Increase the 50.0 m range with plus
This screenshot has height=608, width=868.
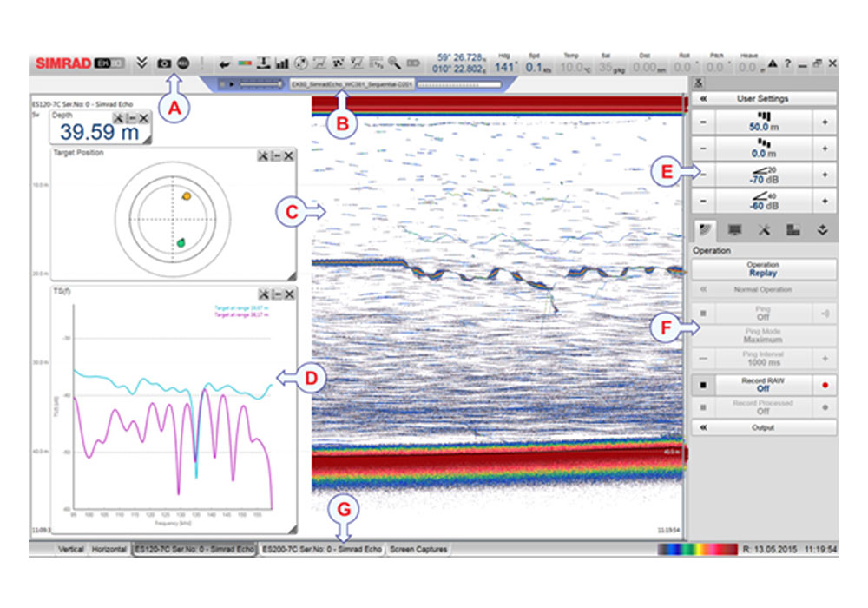pos(824,122)
